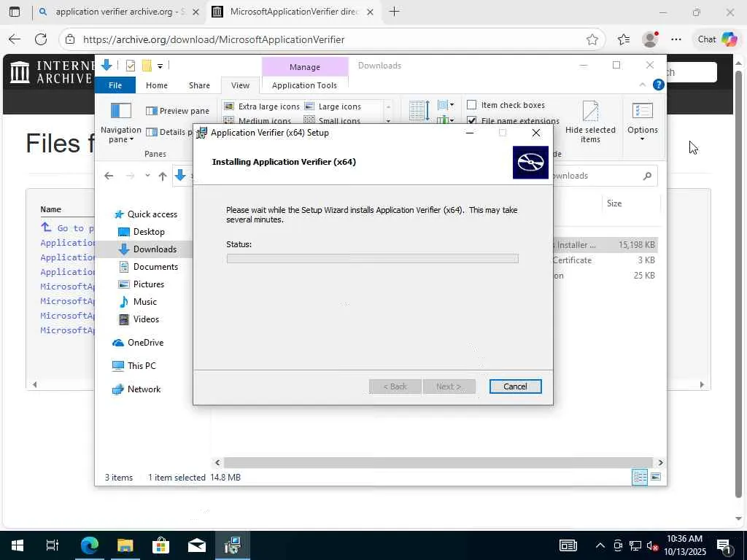Viewport: 747px width, 560px height.
Task: Select Extra large icons layout
Action: point(262,106)
